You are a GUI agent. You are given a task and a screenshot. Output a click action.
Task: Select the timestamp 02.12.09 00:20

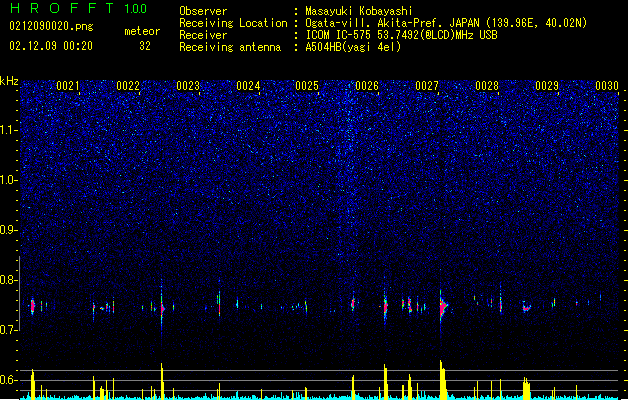[x=51, y=46]
